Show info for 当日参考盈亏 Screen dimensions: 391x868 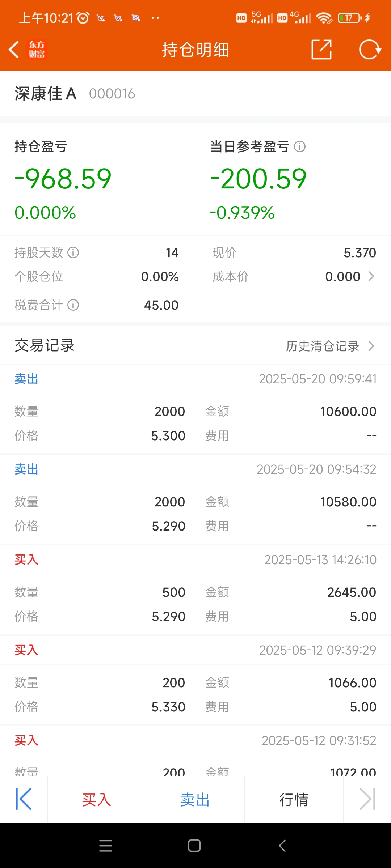click(300, 146)
